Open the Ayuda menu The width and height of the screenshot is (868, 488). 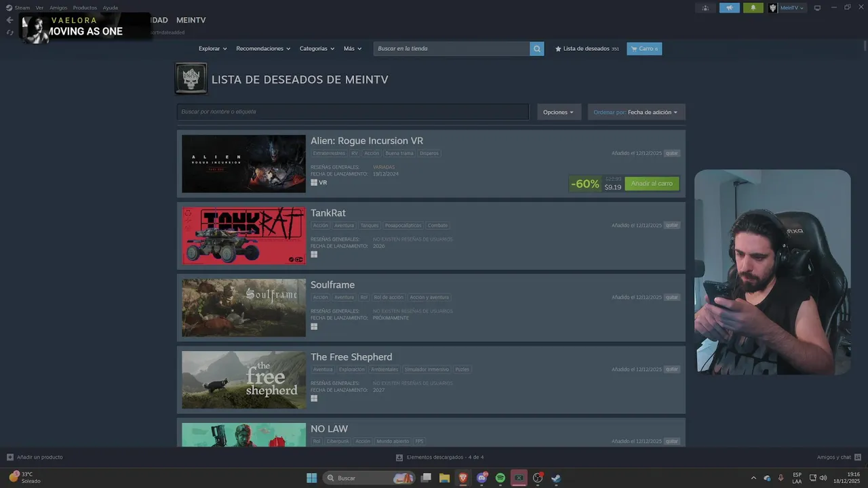tap(111, 7)
